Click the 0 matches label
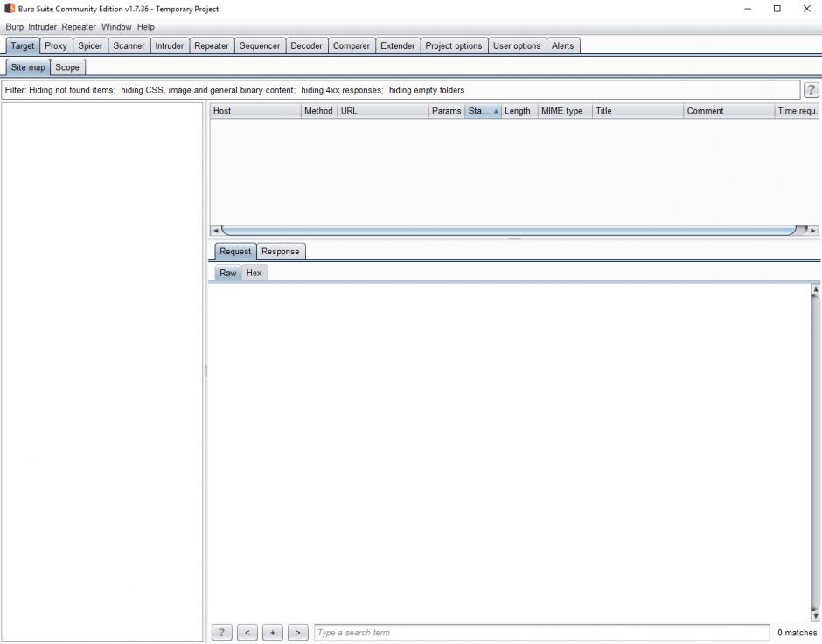Screen dimensions: 822x644 click(x=797, y=633)
